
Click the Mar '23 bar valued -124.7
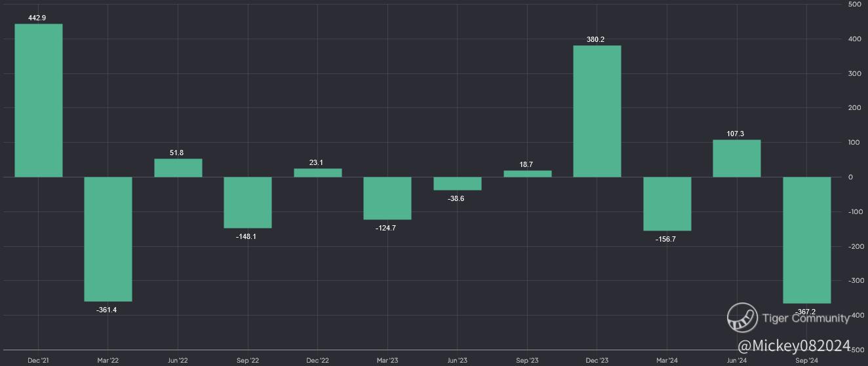pos(387,198)
